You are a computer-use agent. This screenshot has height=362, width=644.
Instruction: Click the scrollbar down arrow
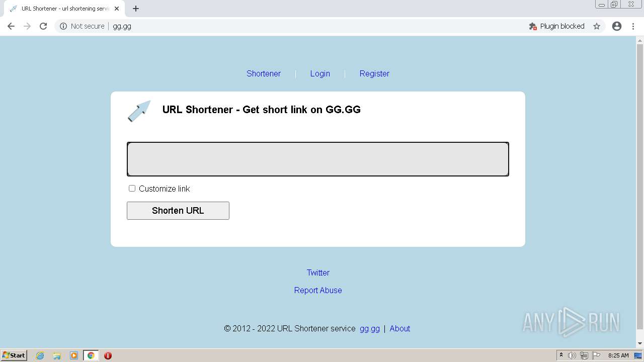tap(640, 343)
